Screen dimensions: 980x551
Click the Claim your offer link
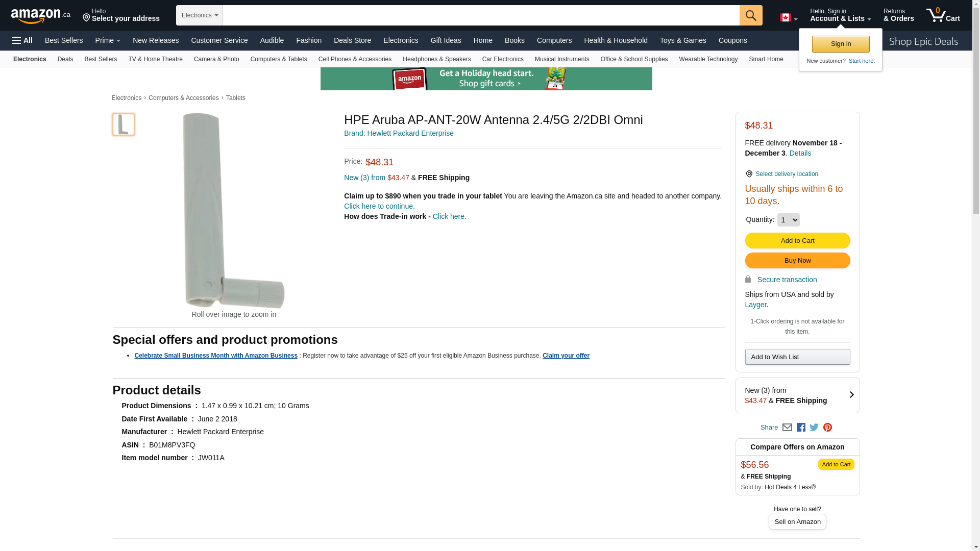(566, 356)
